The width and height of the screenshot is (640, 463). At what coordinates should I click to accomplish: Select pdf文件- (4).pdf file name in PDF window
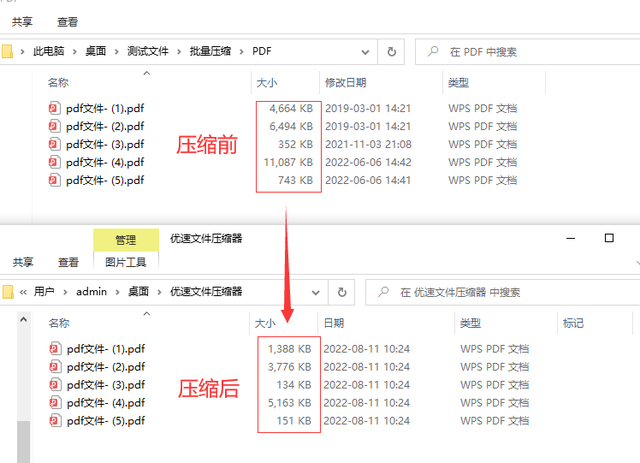tap(105, 162)
